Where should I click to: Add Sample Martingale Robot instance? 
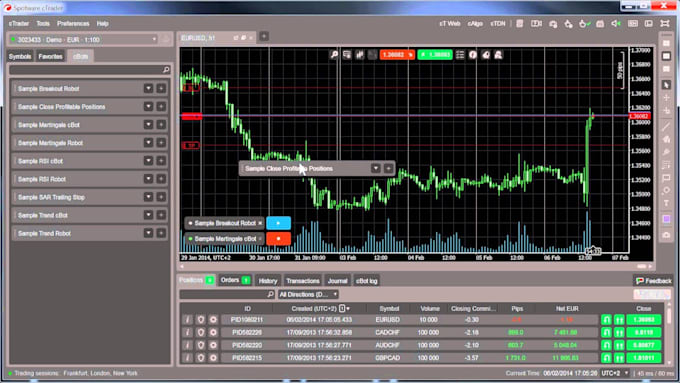161,143
